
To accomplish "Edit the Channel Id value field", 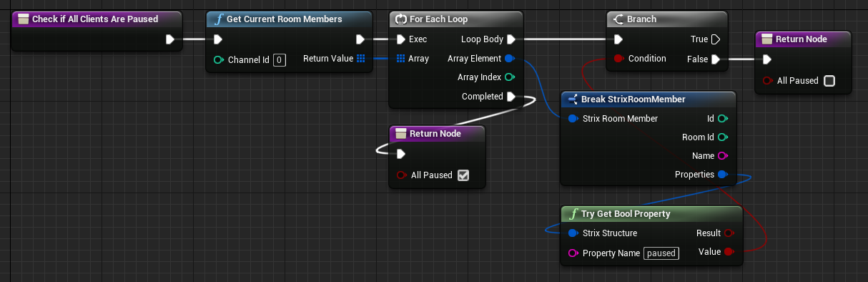I will (x=280, y=59).
